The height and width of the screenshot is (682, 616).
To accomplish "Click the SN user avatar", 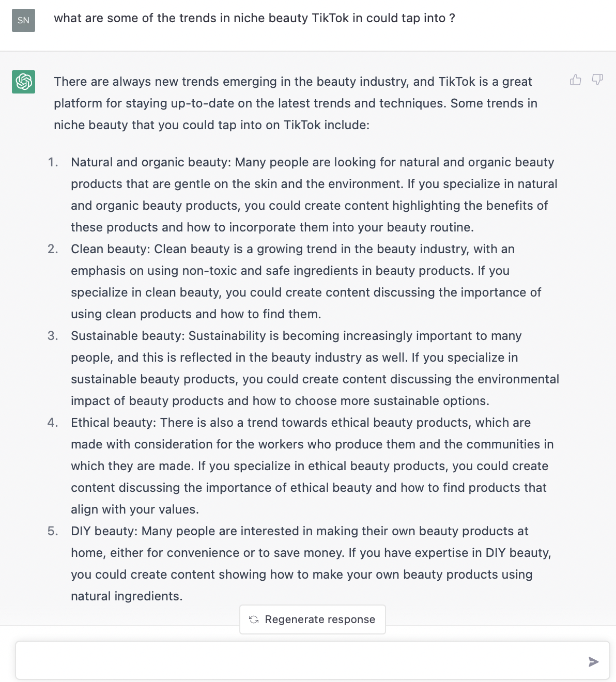I will tap(24, 21).
